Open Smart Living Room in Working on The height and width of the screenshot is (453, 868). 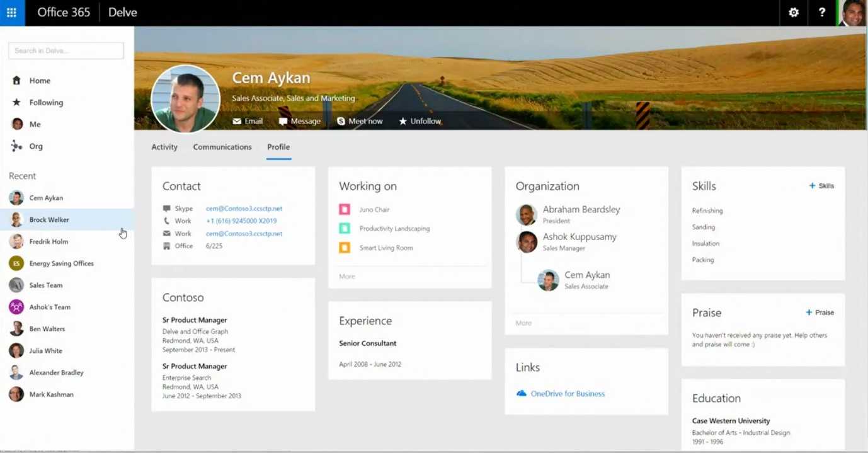386,248
